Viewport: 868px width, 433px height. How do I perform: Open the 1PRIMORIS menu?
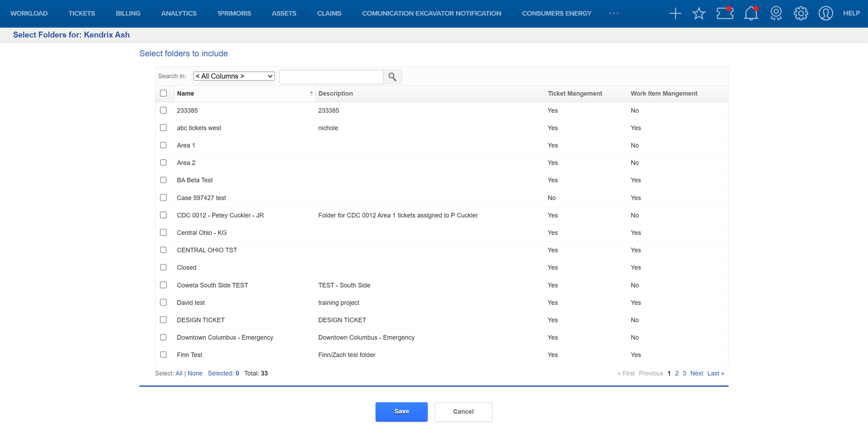click(x=234, y=14)
